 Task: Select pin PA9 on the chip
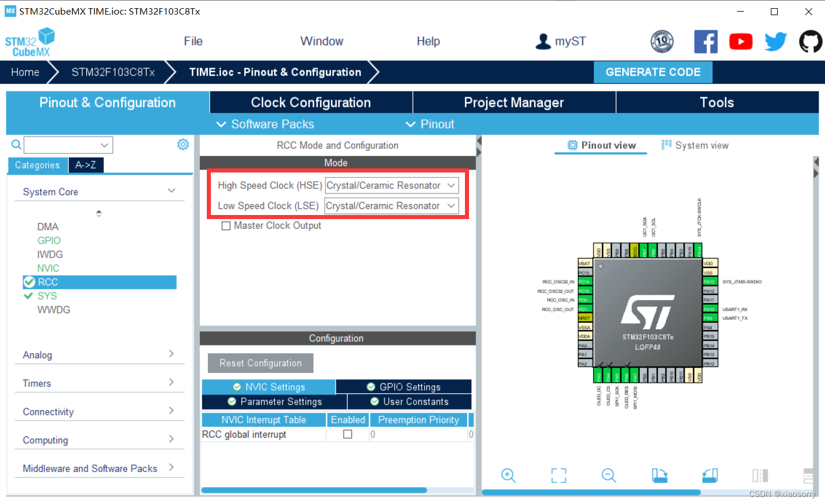[710, 318]
